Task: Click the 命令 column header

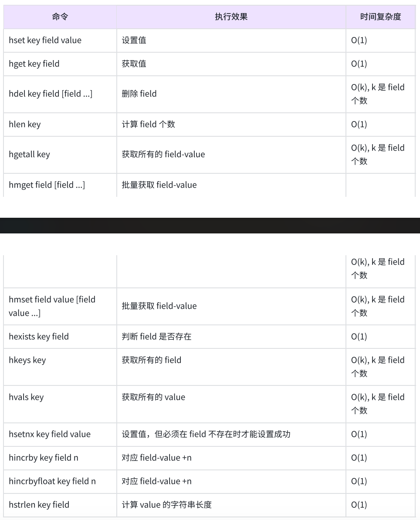Action: [x=60, y=17]
